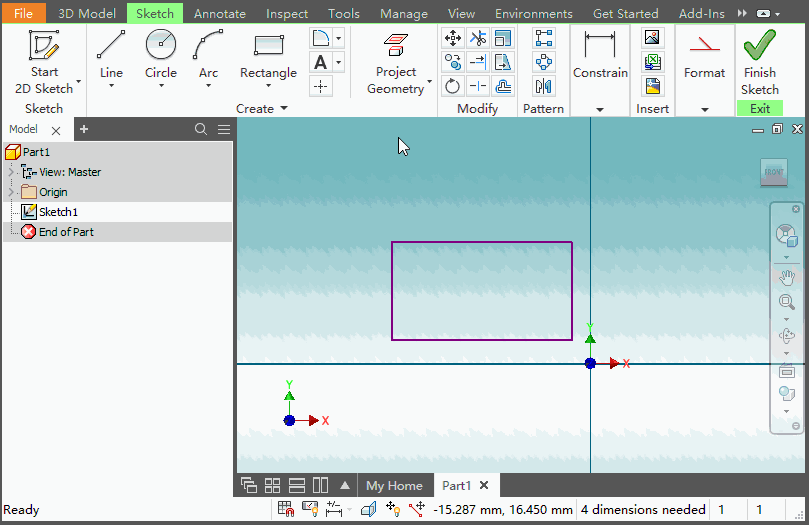Open the Arc tool dropdown arrow
809x525 pixels.
[208, 86]
